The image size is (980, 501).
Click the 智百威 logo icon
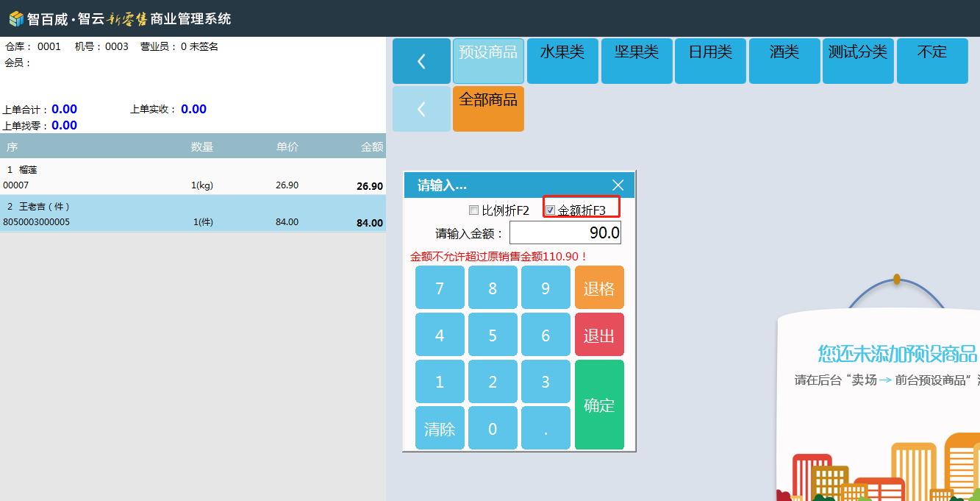click(x=15, y=18)
